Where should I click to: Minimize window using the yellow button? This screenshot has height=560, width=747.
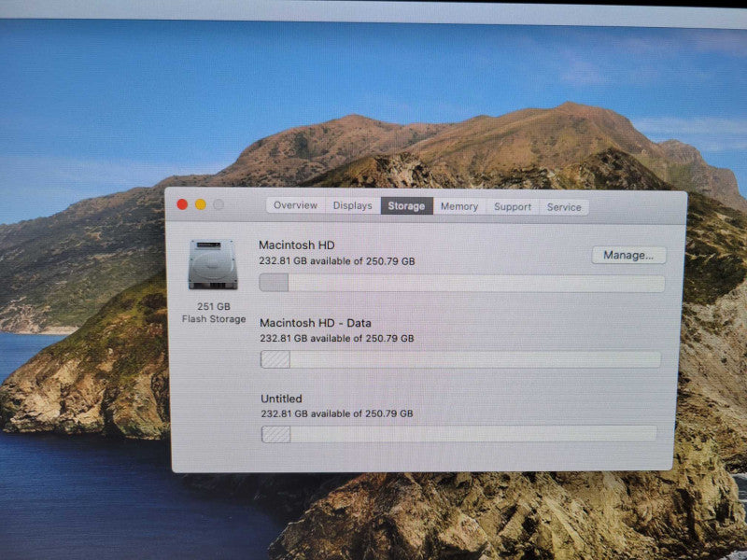pos(201,204)
